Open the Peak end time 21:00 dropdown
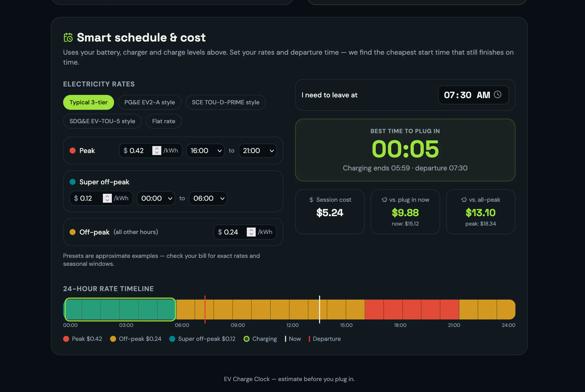This screenshot has height=392, width=585. pyautogui.click(x=258, y=151)
